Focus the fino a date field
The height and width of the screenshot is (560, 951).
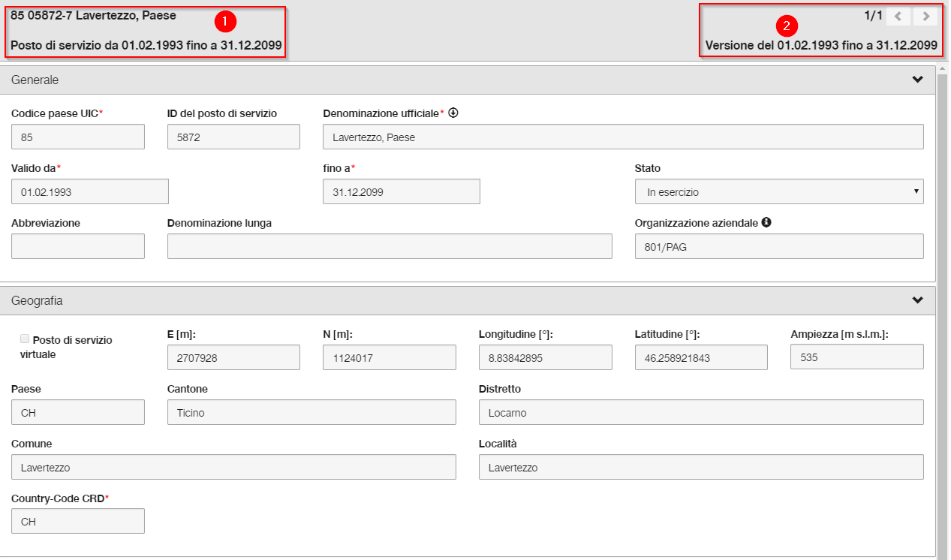[402, 191]
